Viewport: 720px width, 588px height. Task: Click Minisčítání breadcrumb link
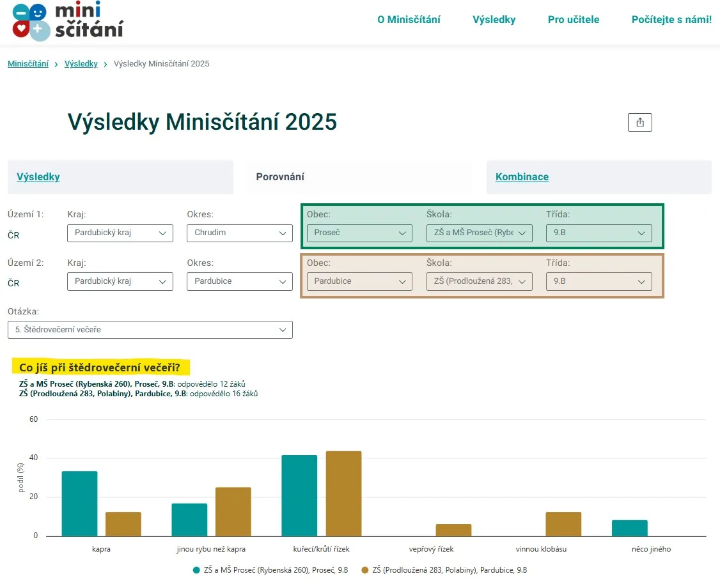tap(28, 64)
